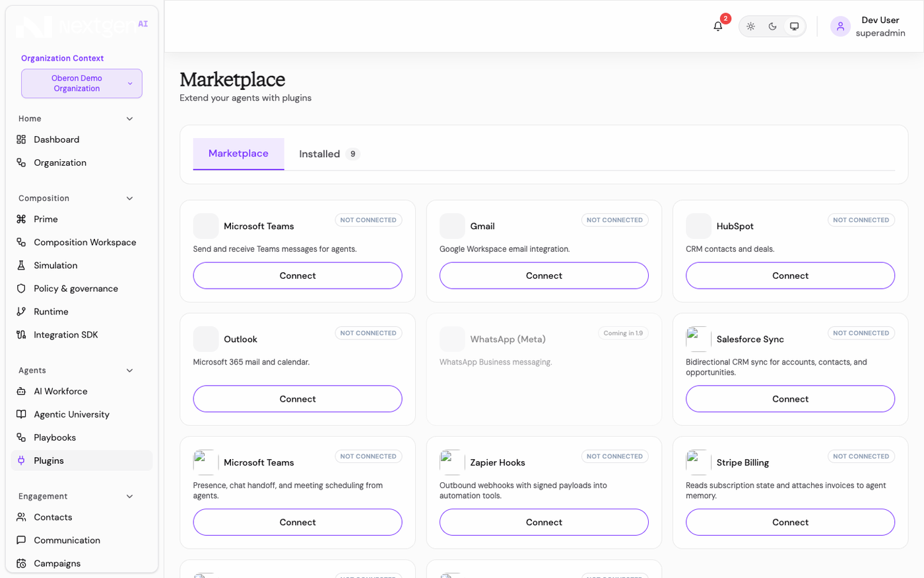
Task: Click the Composition Workspace icon
Action: pyautogui.click(x=21, y=242)
